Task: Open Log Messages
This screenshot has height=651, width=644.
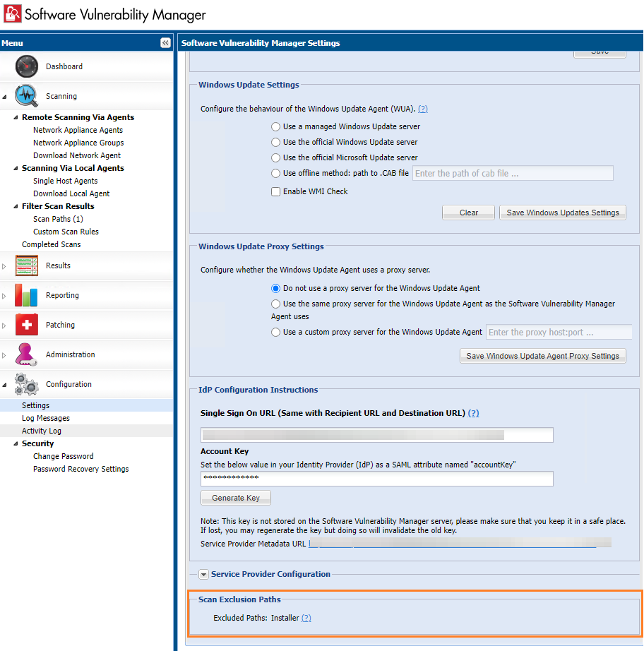Action: 46,418
